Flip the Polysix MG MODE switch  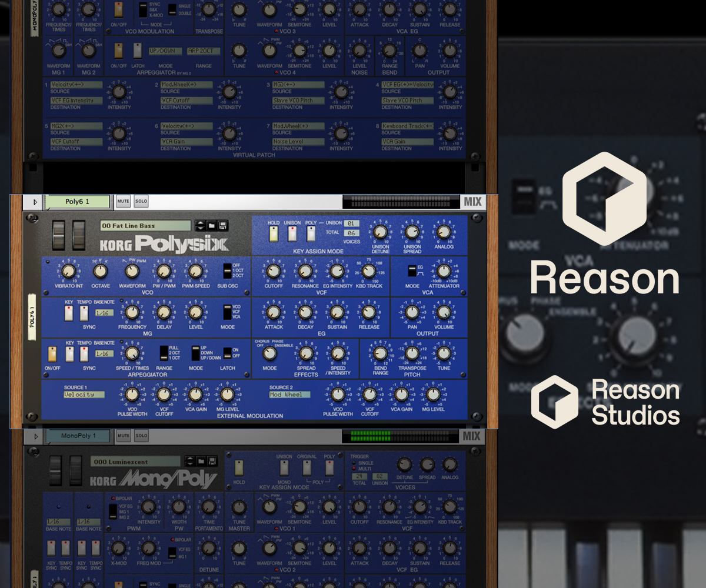pyautogui.click(x=227, y=312)
